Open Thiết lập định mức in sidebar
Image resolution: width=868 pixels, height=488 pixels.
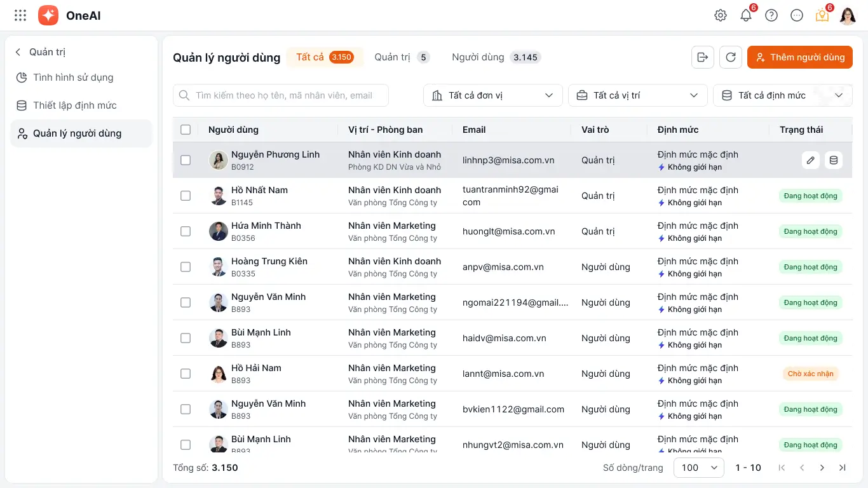click(x=75, y=105)
